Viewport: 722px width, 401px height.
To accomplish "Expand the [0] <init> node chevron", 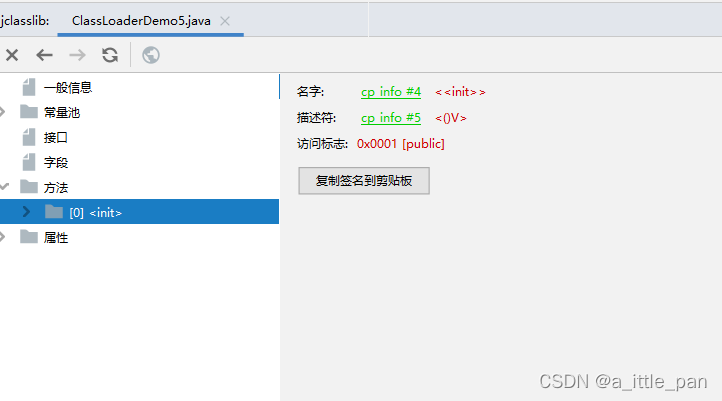I will 26,212.
